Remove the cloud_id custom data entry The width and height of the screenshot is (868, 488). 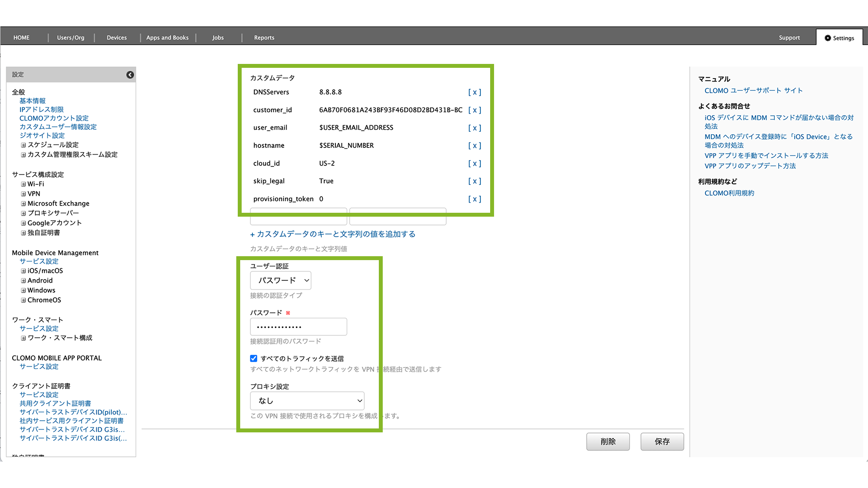(474, 163)
